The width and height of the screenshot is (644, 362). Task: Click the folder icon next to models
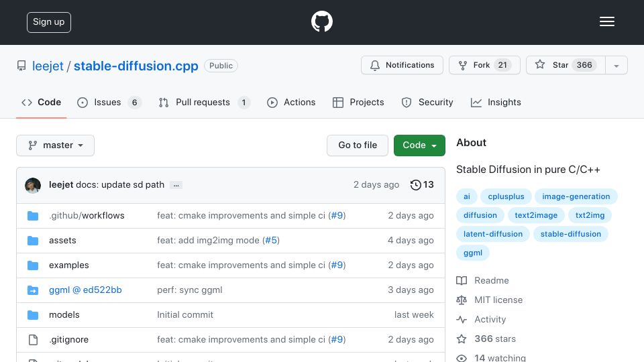(33, 315)
